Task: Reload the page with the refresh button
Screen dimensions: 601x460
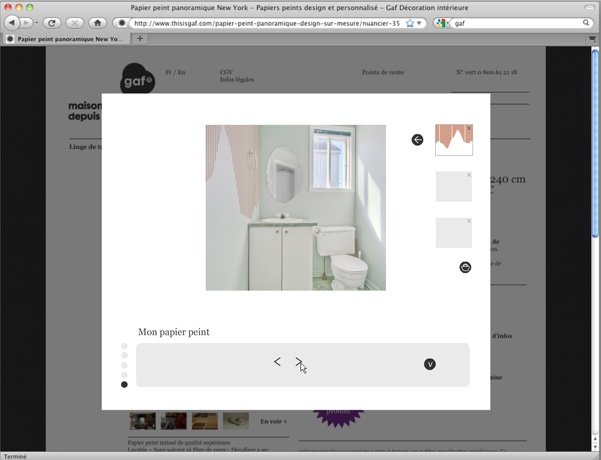Action: pyautogui.click(x=52, y=23)
